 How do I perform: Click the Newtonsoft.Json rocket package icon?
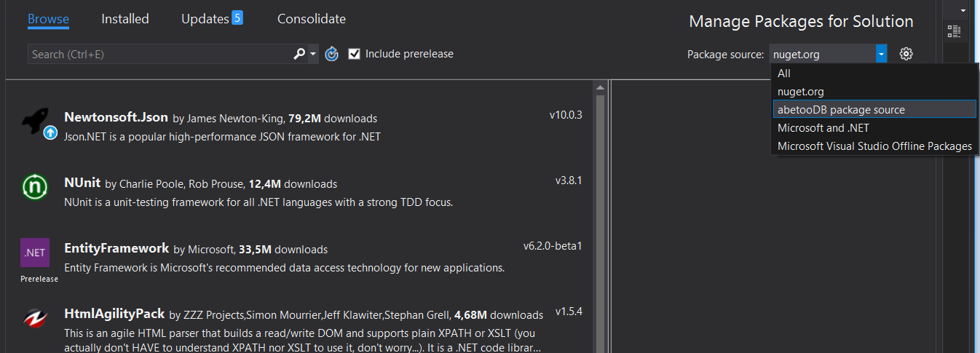(35, 123)
